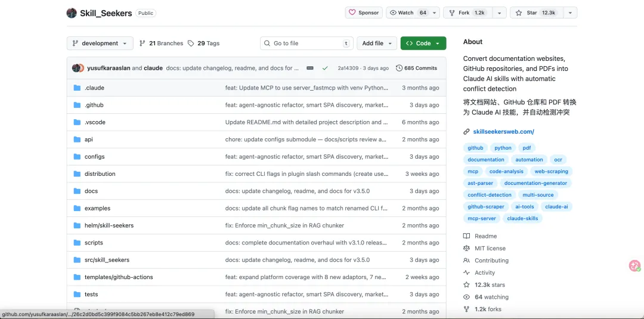
Task: Open the claude co-author link
Action: pos(153,68)
